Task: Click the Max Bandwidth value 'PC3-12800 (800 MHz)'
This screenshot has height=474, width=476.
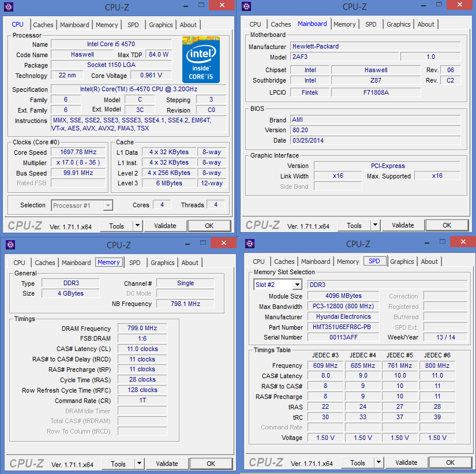Action: pos(343,306)
